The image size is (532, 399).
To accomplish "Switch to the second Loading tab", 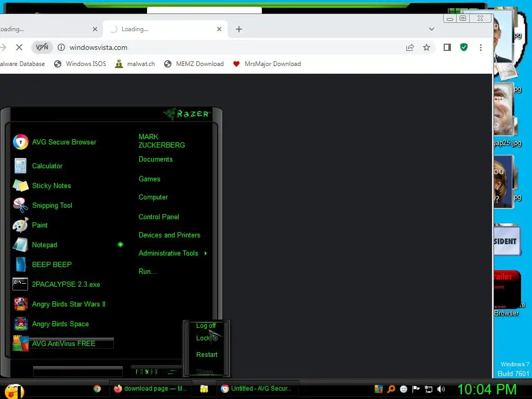I will coord(165,29).
